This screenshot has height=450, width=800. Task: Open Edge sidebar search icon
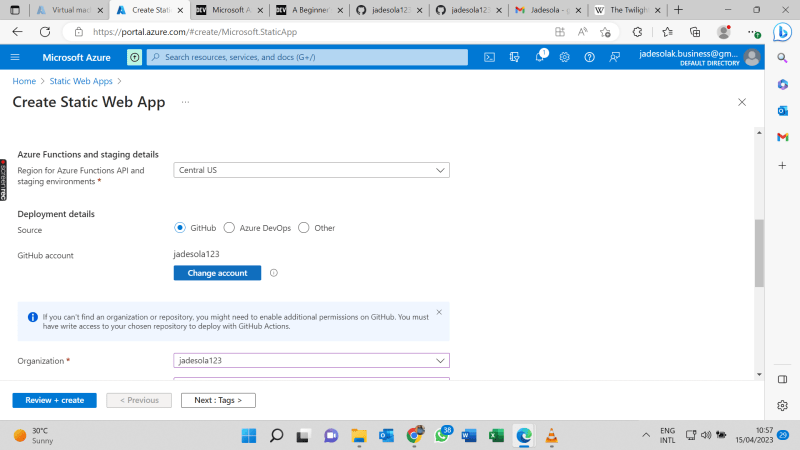point(782,58)
